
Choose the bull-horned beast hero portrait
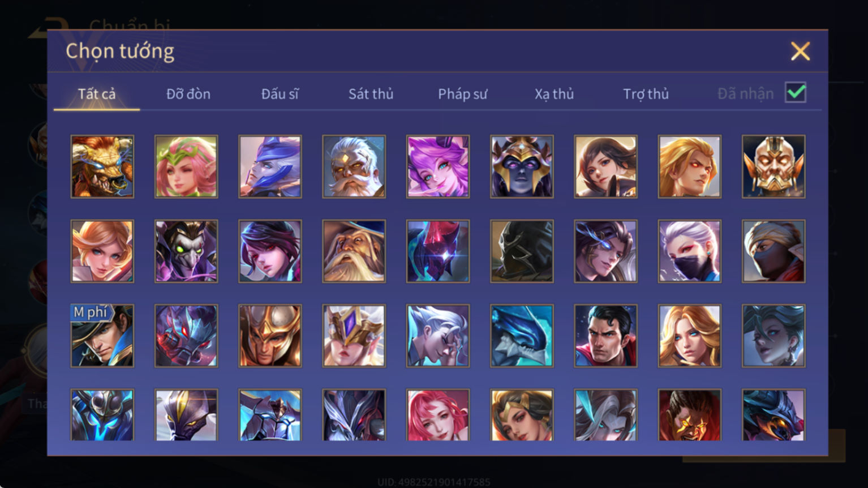102,166
